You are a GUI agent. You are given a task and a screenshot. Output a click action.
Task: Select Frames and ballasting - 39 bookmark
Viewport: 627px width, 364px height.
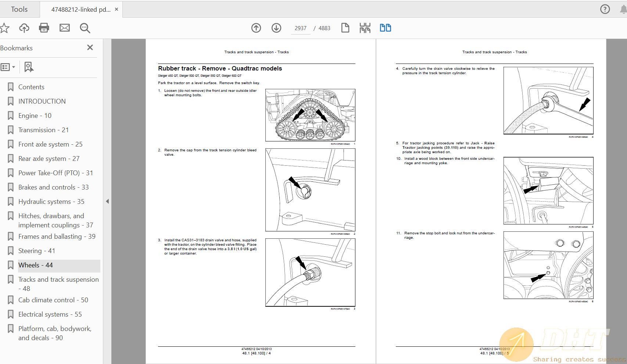[57, 237]
